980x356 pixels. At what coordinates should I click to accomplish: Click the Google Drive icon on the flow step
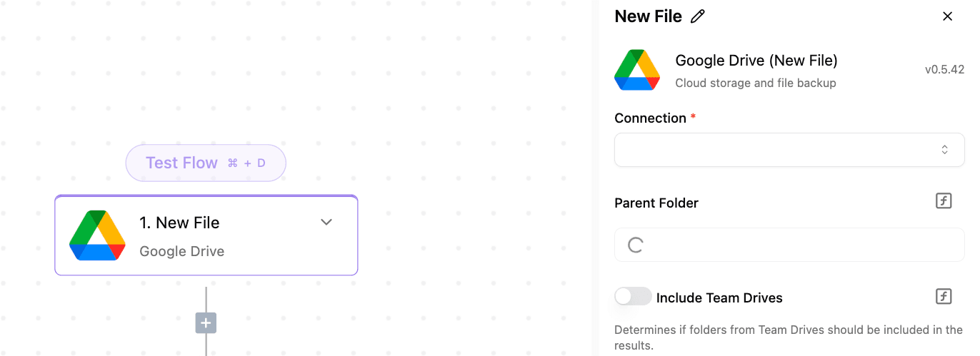tap(98, 235)
